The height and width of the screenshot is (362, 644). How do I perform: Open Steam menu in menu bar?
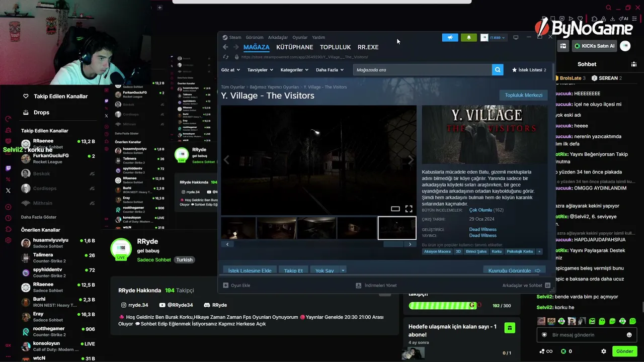[232, 37]
